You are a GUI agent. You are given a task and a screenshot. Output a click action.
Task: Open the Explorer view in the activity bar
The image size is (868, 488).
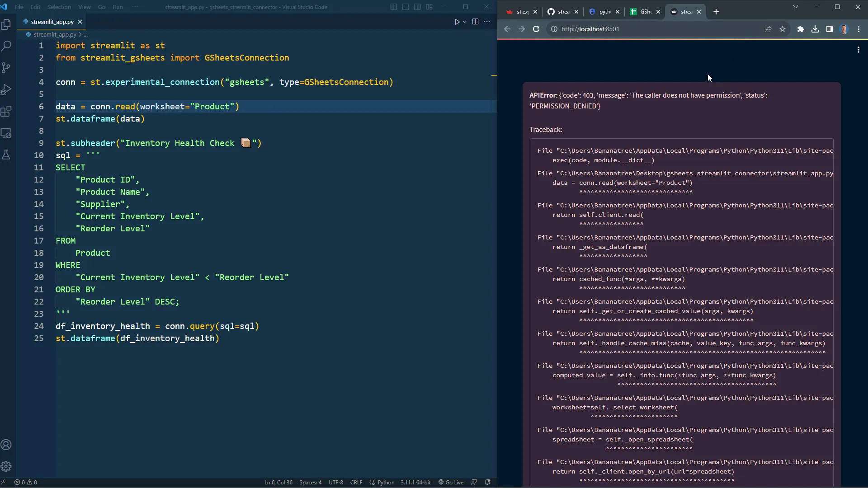pyautogui.click(x=6, y=24)
